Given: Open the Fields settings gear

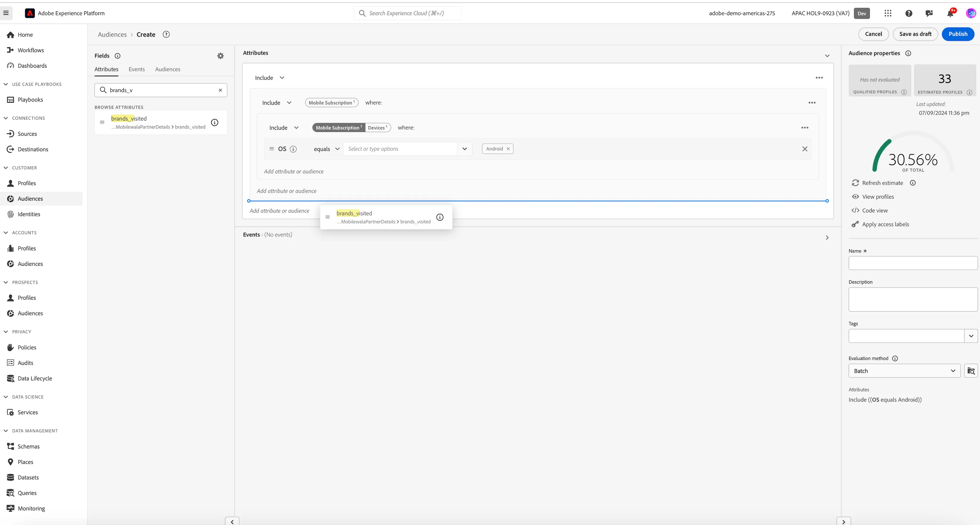Looking at the screenshot, I should point(220,56).
